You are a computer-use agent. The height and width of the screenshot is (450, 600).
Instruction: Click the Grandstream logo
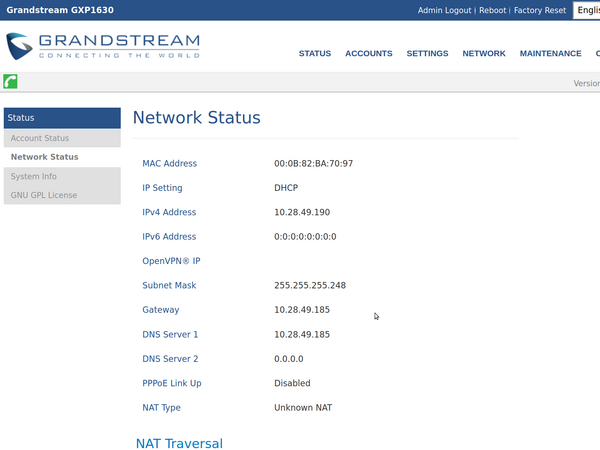(103, 46)
